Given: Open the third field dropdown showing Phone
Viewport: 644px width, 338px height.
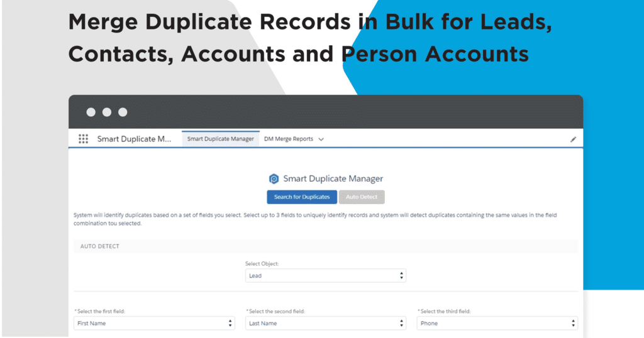Looking at the screenshot, I should [x=497, y=323].
